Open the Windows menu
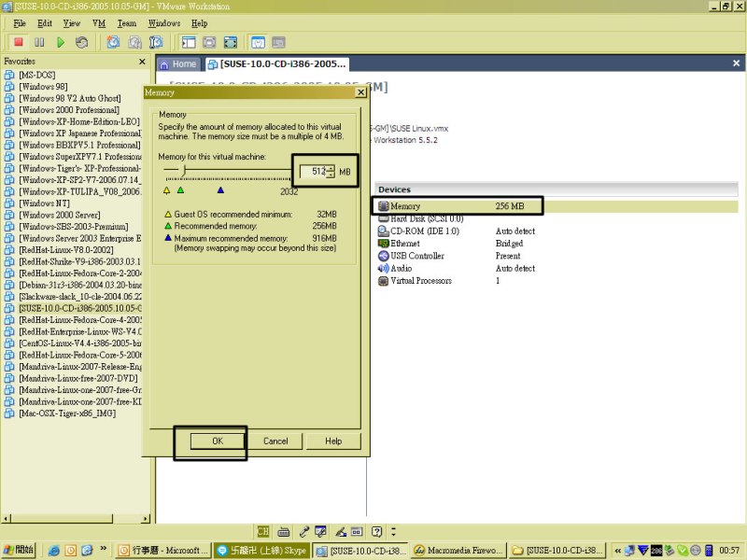The width and height of the screenshot is (747, 560). (164, 23)
